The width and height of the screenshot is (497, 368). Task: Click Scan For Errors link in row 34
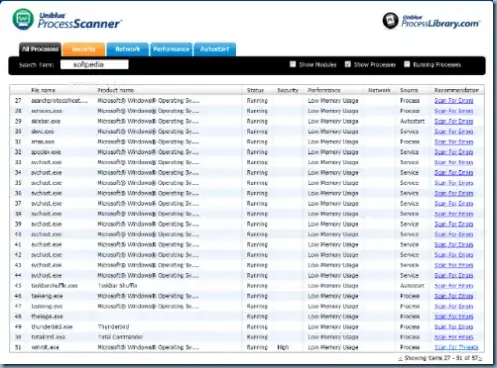tap(454, 173)
